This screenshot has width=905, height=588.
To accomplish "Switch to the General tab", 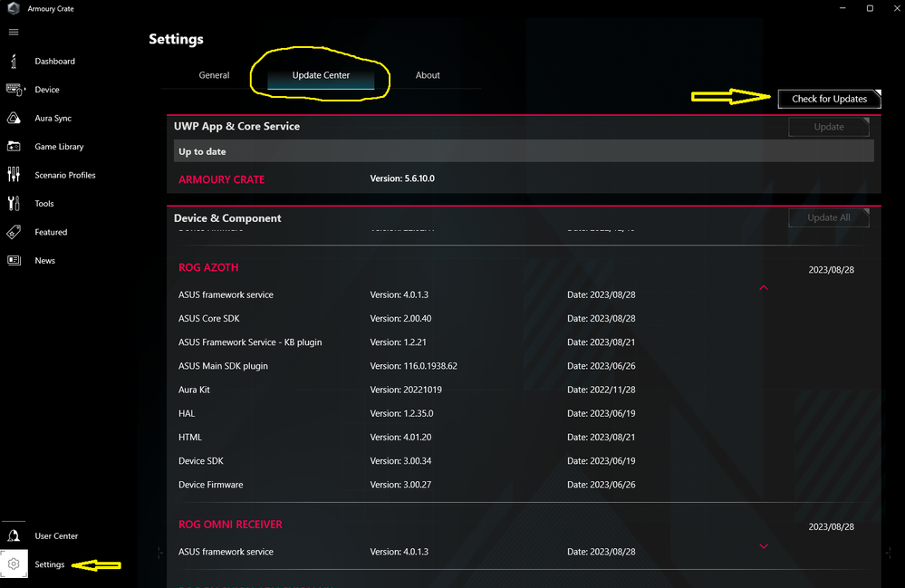I will [x=214, y=75].
